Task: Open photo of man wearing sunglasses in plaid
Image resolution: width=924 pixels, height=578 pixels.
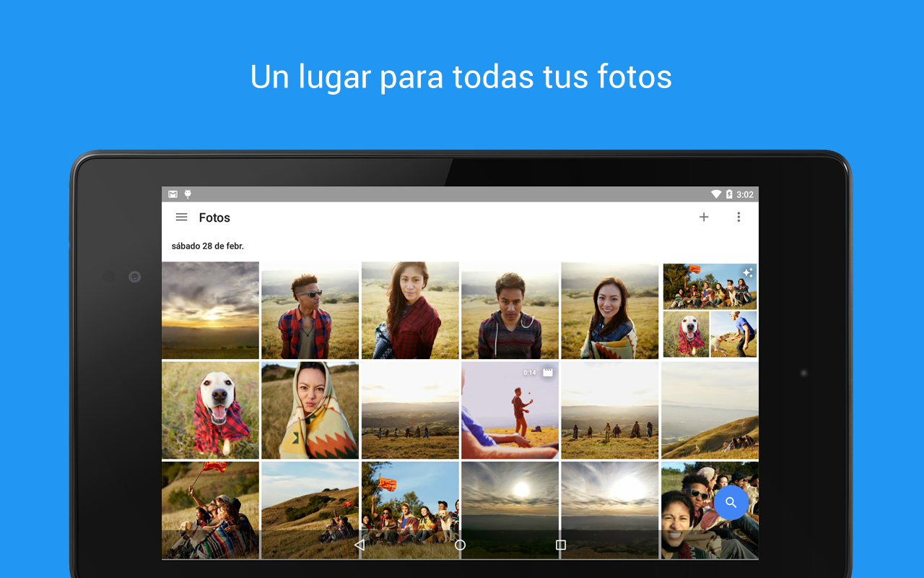Action: [310, 310]
